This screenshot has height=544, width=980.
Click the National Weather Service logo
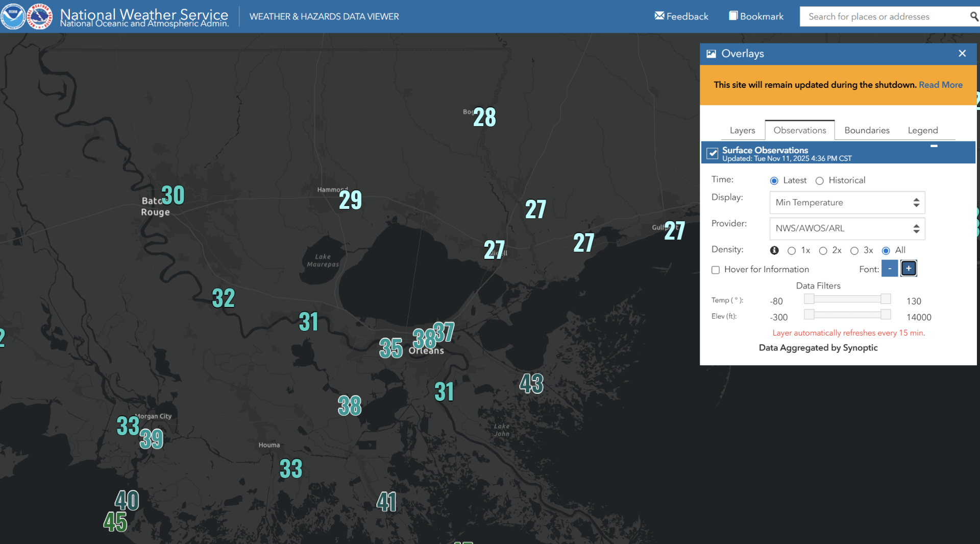(39, 16)
